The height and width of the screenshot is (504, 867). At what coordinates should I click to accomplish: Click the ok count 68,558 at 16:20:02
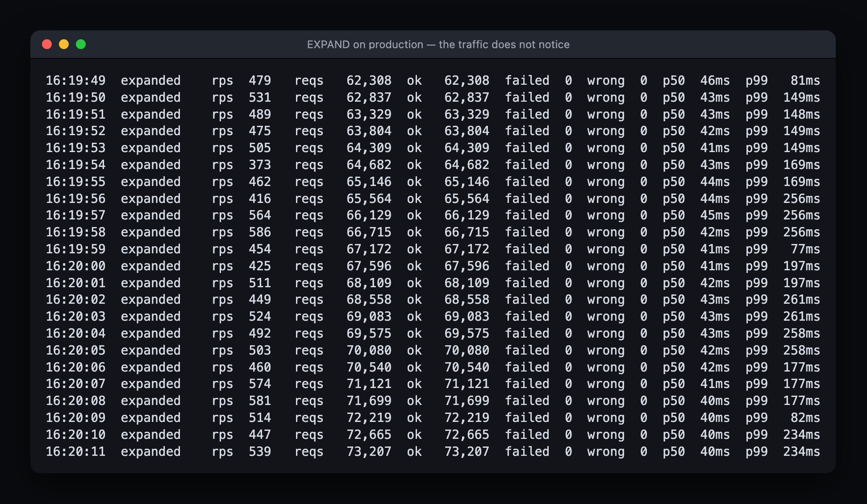pyautogui.click(x=467, y=300)
